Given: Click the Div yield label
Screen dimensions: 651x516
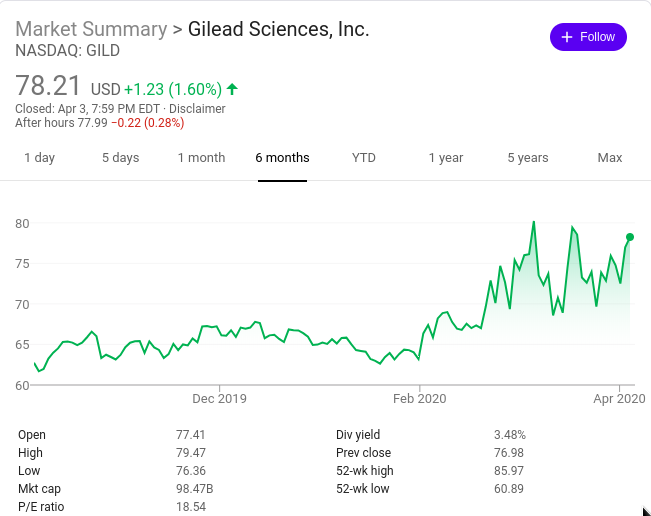Looking at the screenshot, I should click(358, 435).
